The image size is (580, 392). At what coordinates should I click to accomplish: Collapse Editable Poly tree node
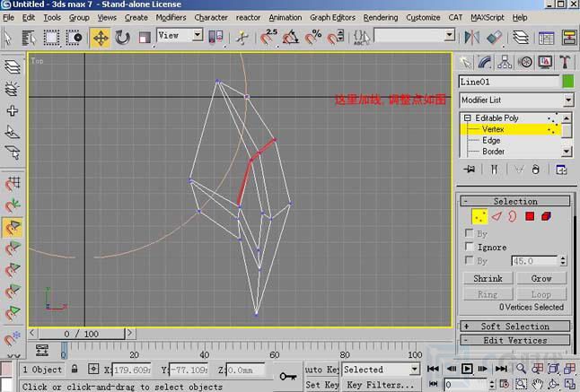[x=467, y=118]
